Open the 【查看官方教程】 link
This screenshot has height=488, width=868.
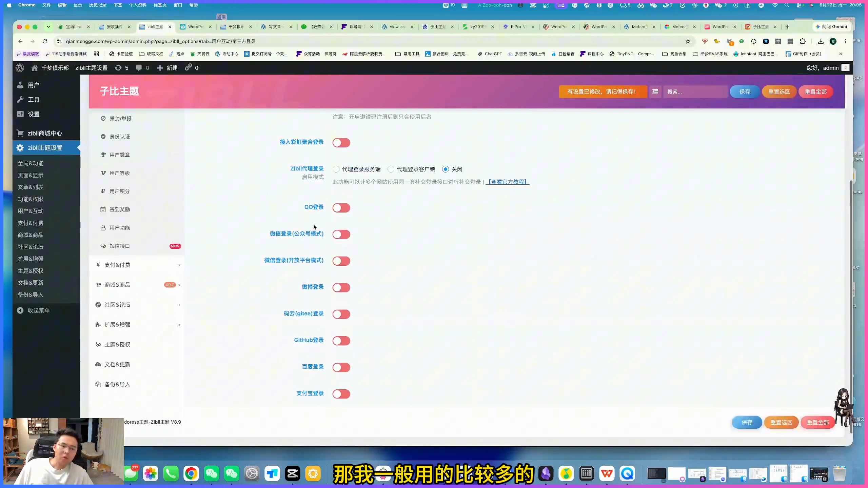tap(508, 182)
